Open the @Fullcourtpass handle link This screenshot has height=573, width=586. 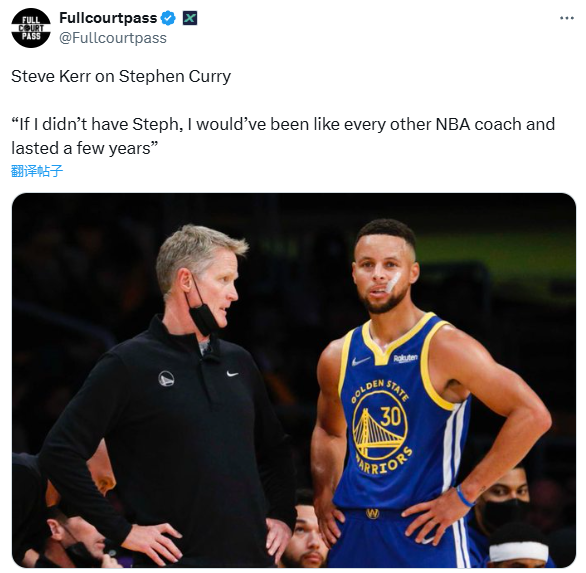pos(113,38)
